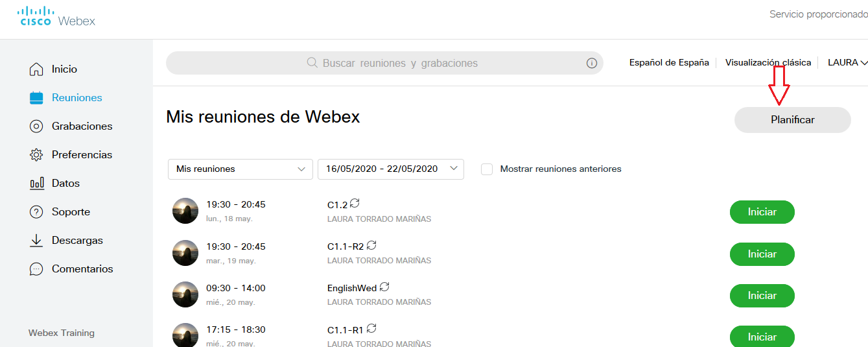Image resolution: width=868 pixels, height=347 pixels.
Task: Switch to Visualización clásica
Action: [768, 63]
